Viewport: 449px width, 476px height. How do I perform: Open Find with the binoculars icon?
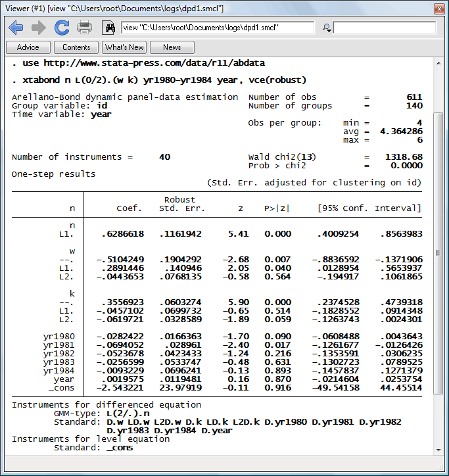[x=110, y=28]
